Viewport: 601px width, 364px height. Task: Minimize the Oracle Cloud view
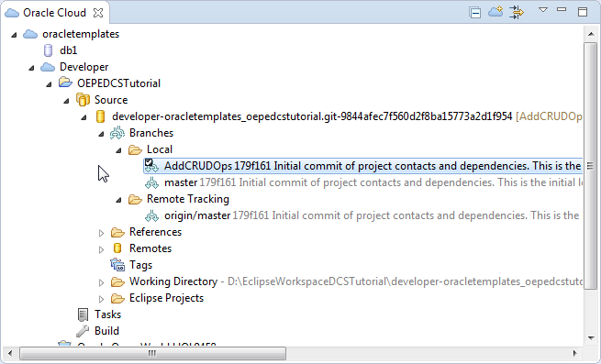coord(562,9)
